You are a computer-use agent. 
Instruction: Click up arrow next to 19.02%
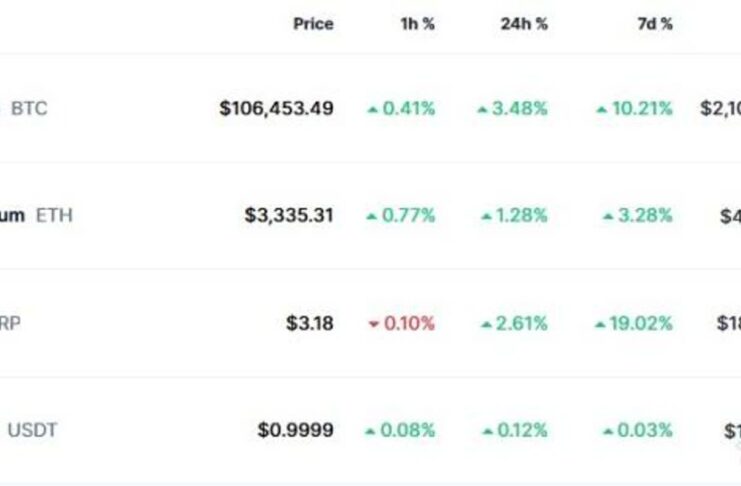(600, 325)
